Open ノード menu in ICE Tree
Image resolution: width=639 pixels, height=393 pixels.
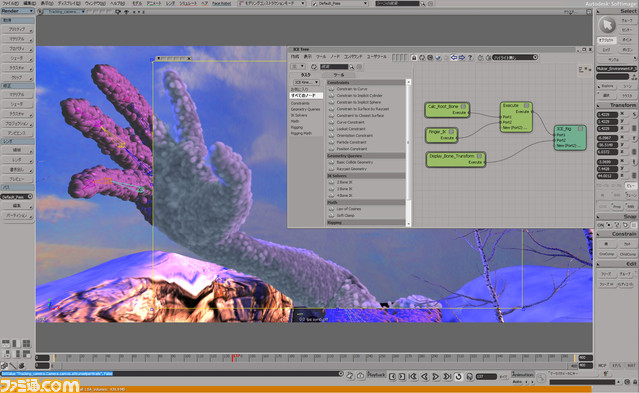(335, 57)
